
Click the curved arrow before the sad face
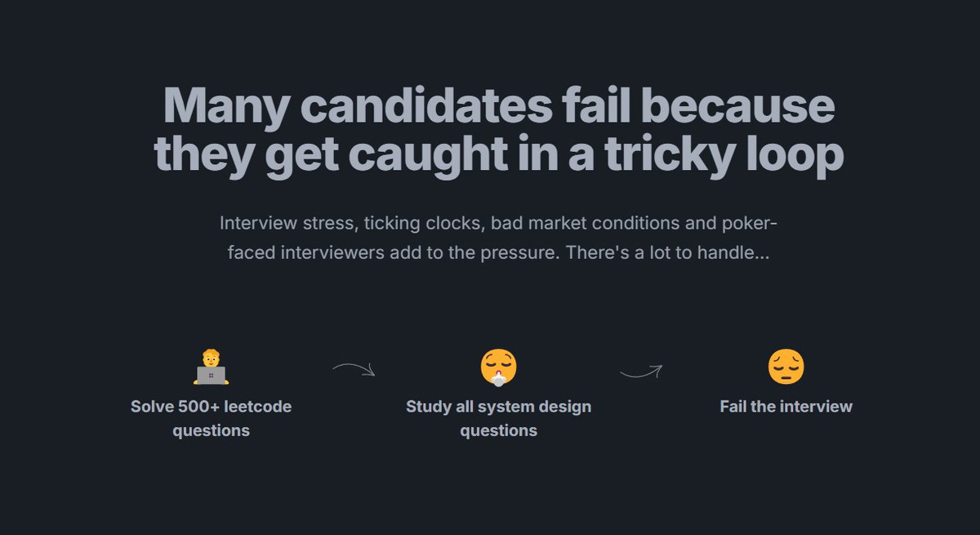[641, 372]
